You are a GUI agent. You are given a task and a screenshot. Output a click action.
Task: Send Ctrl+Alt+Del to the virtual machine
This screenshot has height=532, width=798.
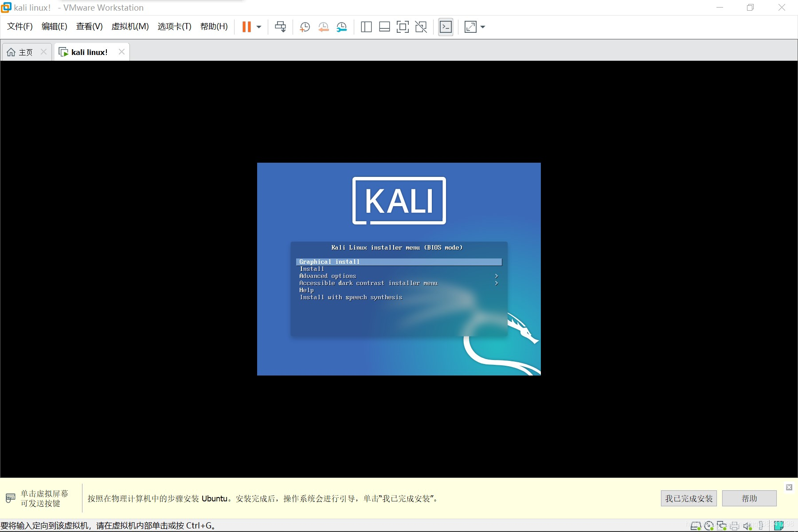click(280, 27)
